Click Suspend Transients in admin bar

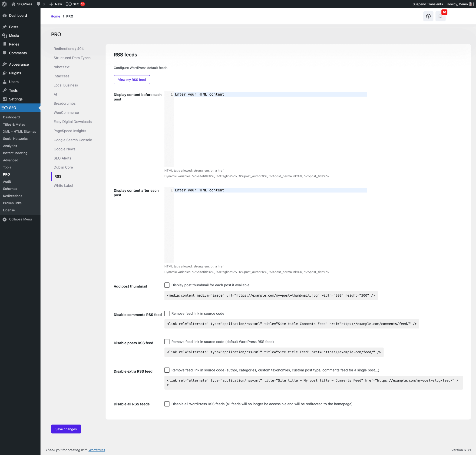click(x=427, y=4)
